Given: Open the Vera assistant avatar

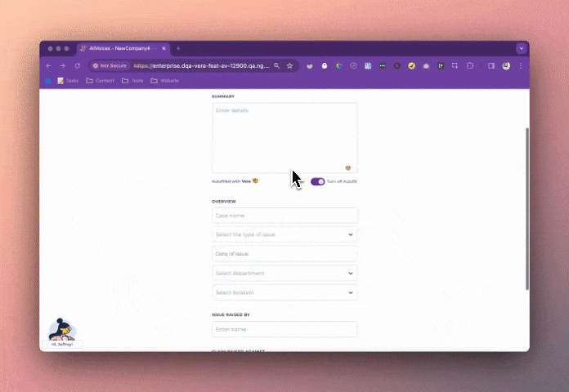Looking at the screenshot, I should click(x=62, y=330).
